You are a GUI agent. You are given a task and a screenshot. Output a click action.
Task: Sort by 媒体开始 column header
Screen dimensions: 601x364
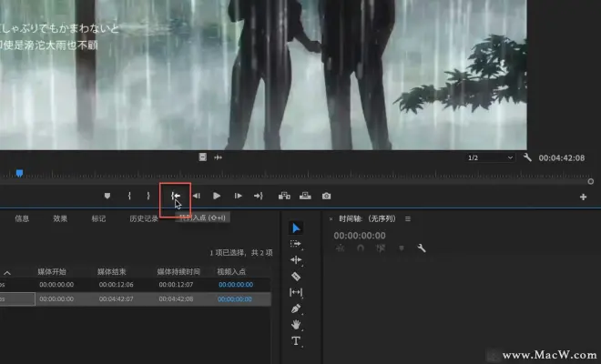point(52,272)
